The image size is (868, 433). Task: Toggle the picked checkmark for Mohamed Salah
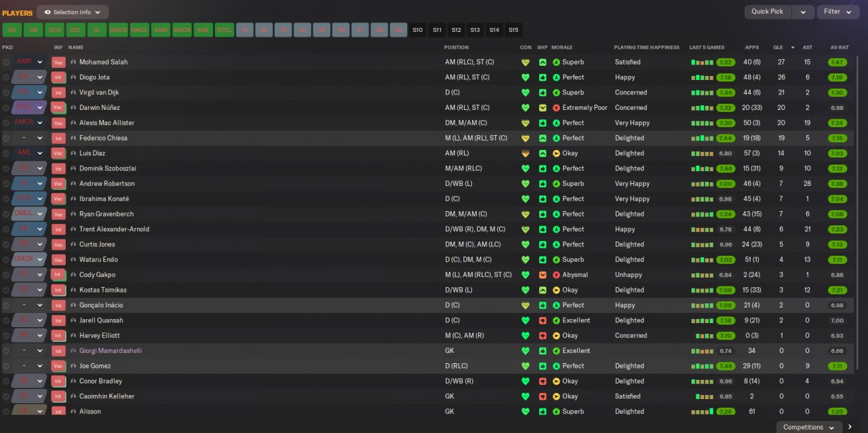pyautogui.click(x=6, y=62)
